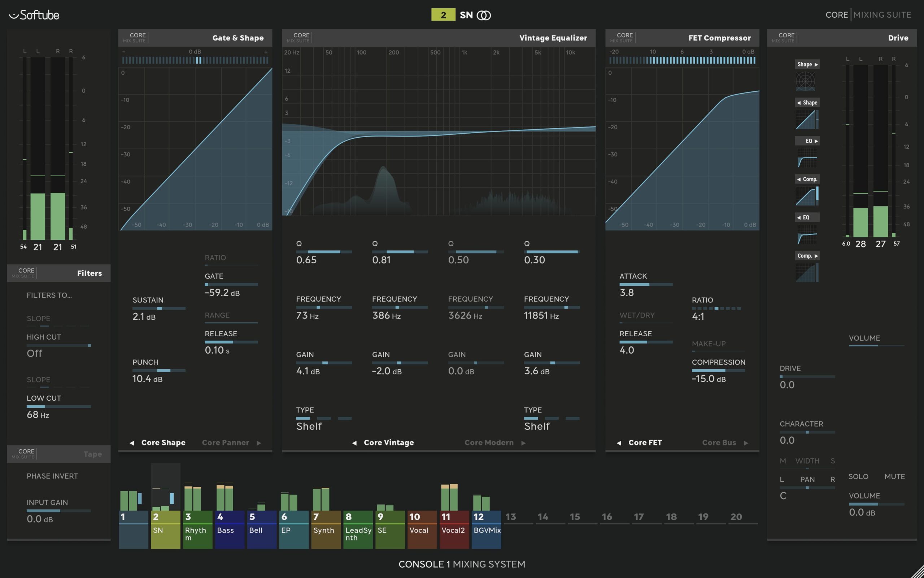The width and height of the screenshot is (924, 578).
Task: Click the Gate & Shape transfer curve graph
Action: [x=195, y=149]
